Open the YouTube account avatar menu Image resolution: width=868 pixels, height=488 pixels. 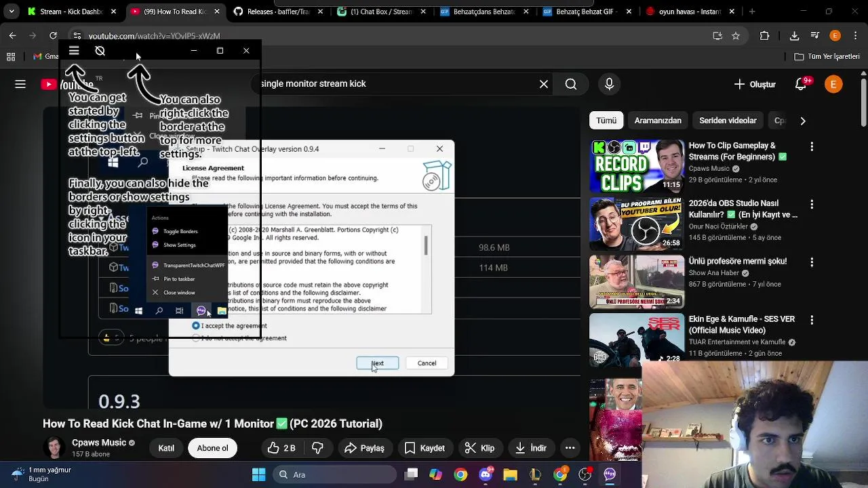point(833,84)
